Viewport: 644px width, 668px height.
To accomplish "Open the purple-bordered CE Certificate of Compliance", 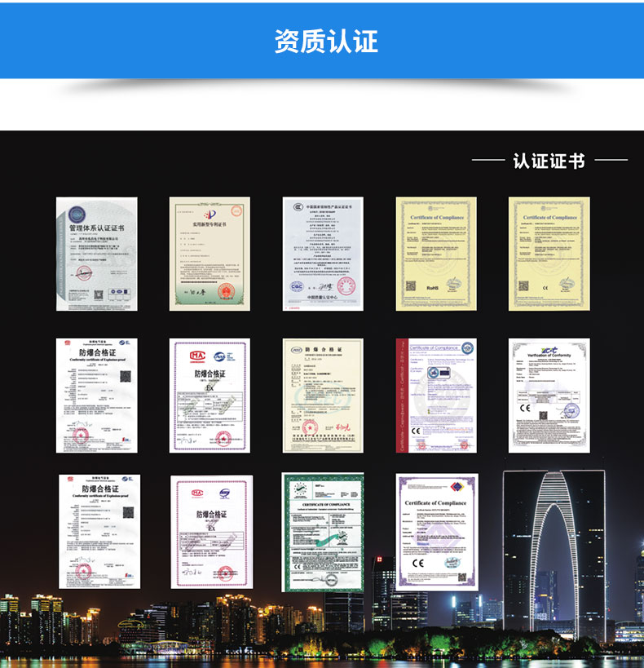I will click(437, 532).
